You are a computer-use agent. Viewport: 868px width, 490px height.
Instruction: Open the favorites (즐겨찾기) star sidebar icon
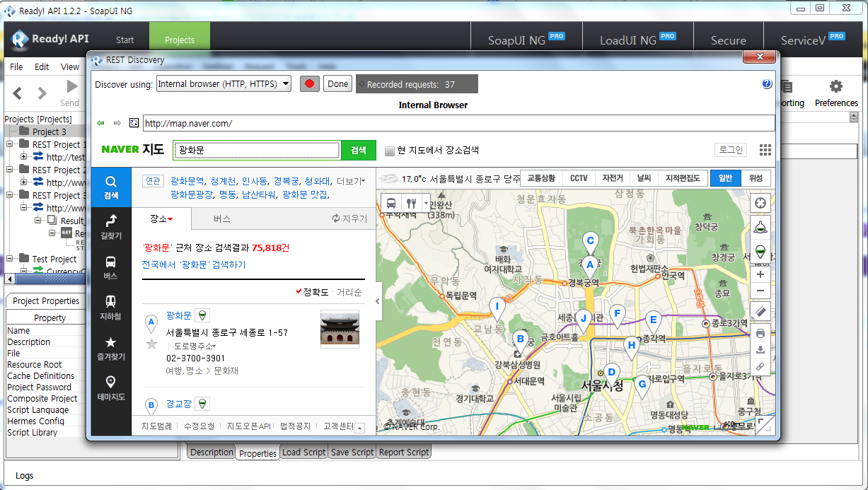pos(111,348)
